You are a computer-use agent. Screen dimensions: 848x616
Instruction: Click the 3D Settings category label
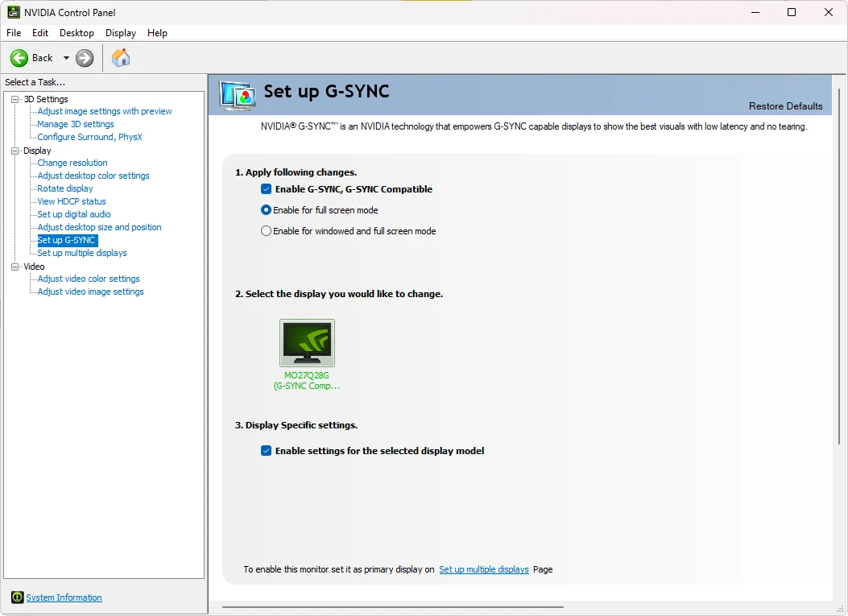[46, 100]
